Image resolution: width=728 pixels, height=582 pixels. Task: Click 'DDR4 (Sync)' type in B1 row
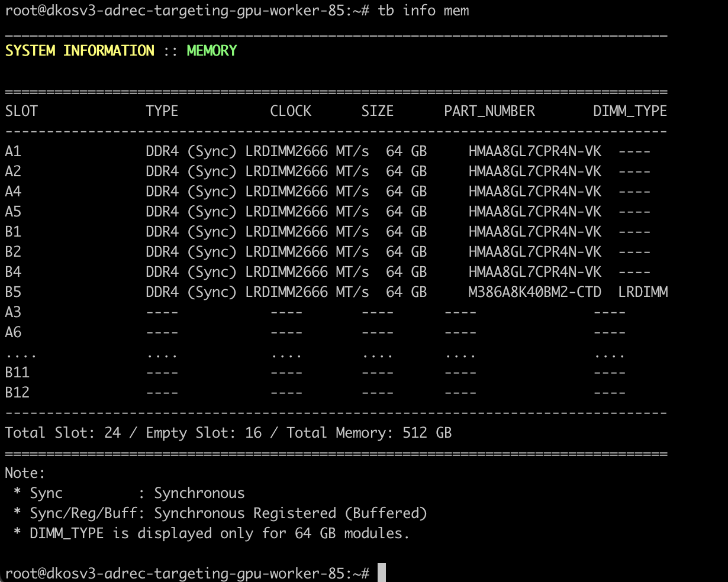(191, 232)
